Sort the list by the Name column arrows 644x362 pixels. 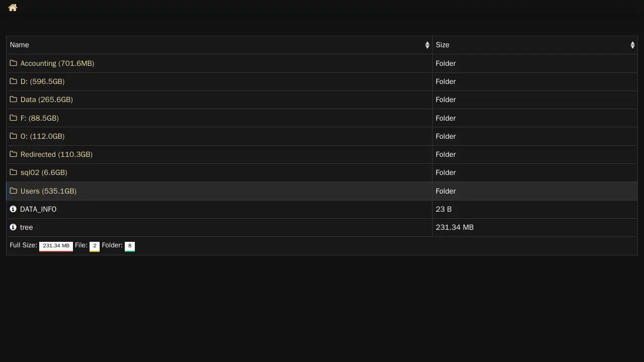(427, 45)
